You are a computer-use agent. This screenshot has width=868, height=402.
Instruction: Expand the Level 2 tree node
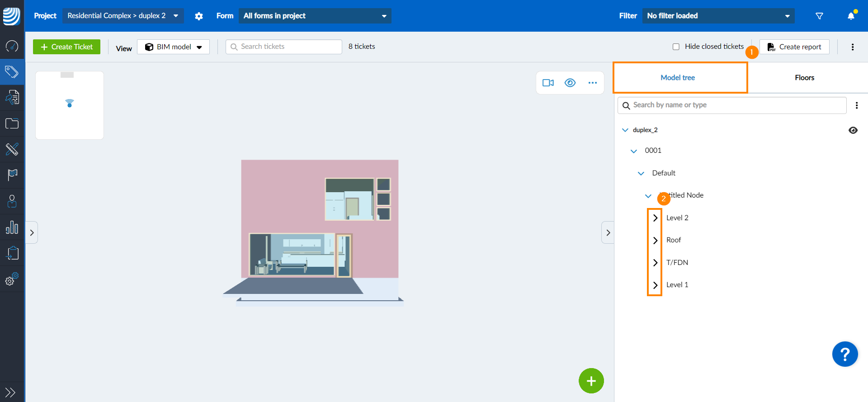pos(655,218)
